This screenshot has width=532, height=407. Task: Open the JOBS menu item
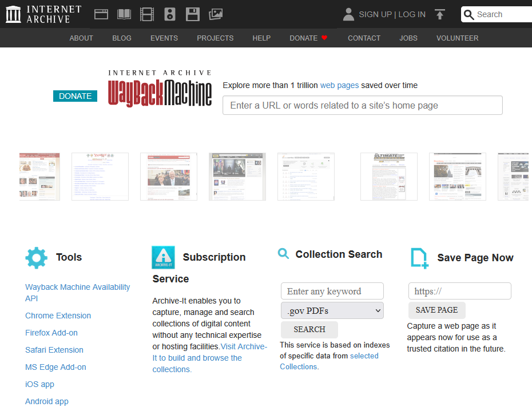(x=408, y=38)
